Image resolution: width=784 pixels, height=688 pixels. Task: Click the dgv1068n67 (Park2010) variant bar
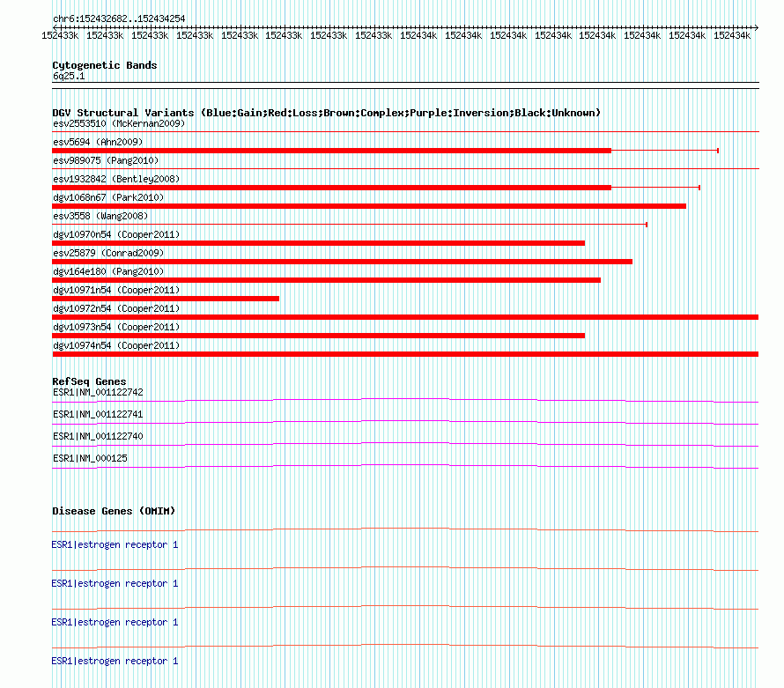369,206
